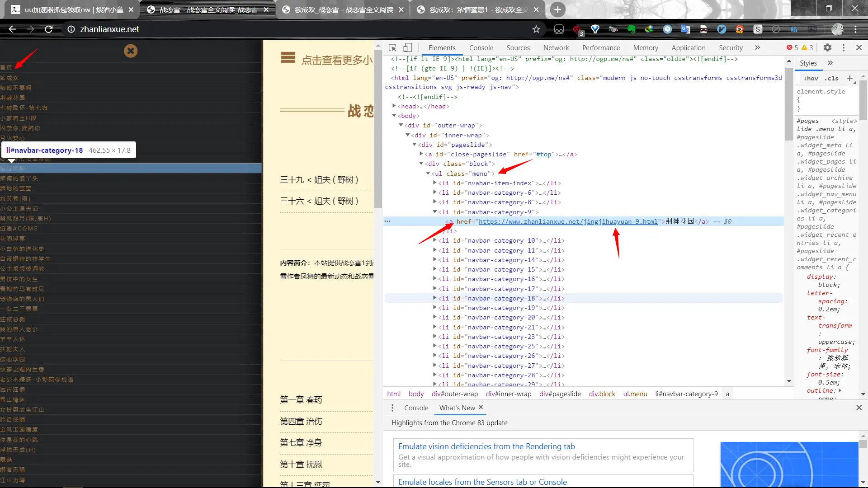This screenshot has width=868, height=488.
Task: Open the hidden DevTools panels chevron
Action: tap(758, 47)
